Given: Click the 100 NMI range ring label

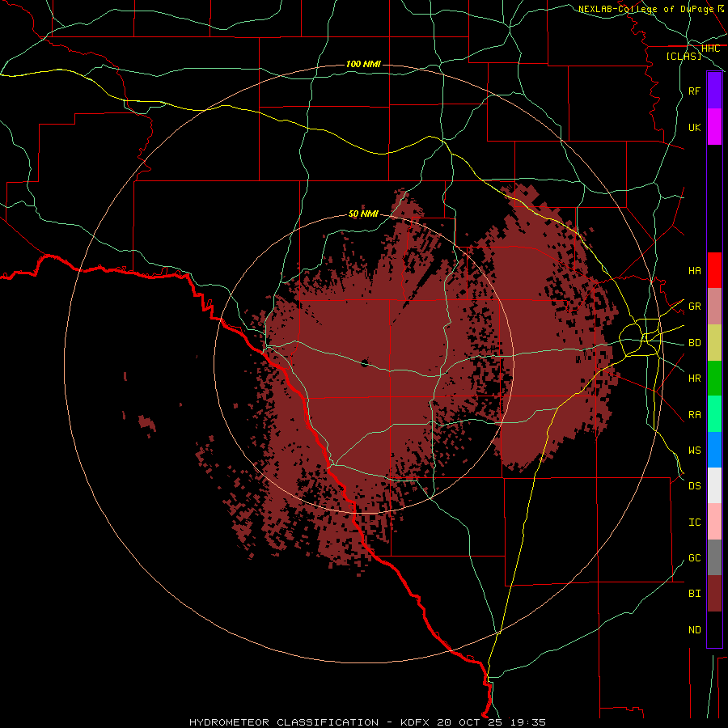Looking at the screenshot, I should pyautogui.click(x=363, y=64).
